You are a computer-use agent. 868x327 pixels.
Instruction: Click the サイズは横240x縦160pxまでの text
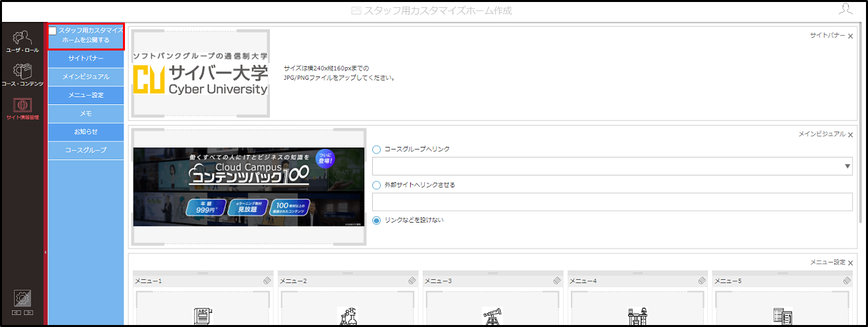point(326,68)
